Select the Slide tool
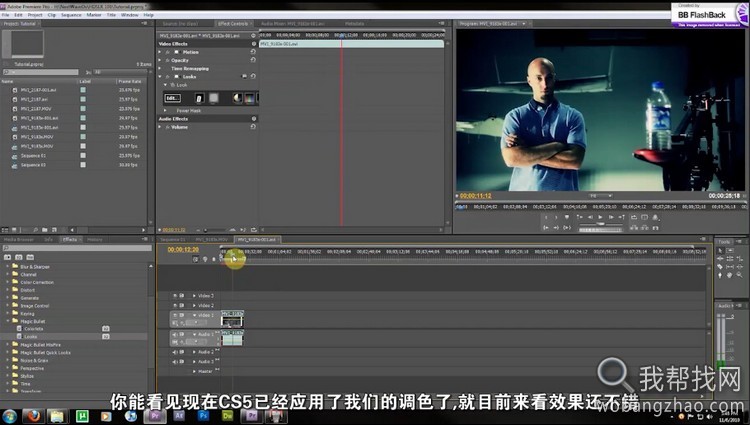 tap(740, 267)
